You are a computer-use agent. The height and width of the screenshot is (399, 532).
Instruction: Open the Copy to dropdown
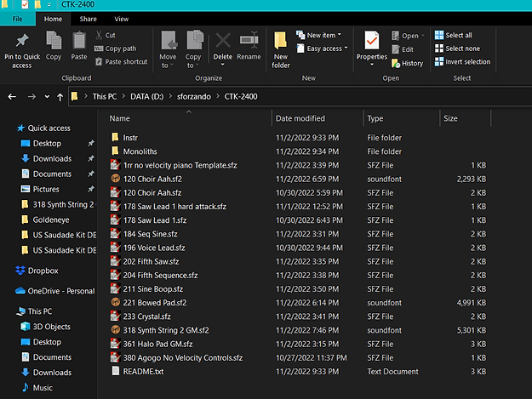tap(193, 50)
